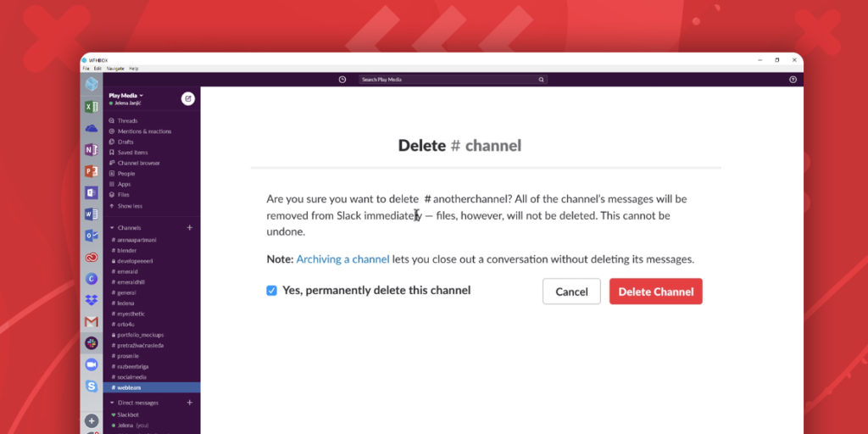This screenshot has height=434, width=868.
Task: Open Adobe Creative Cloud in the dock
Action: [92, 257]
